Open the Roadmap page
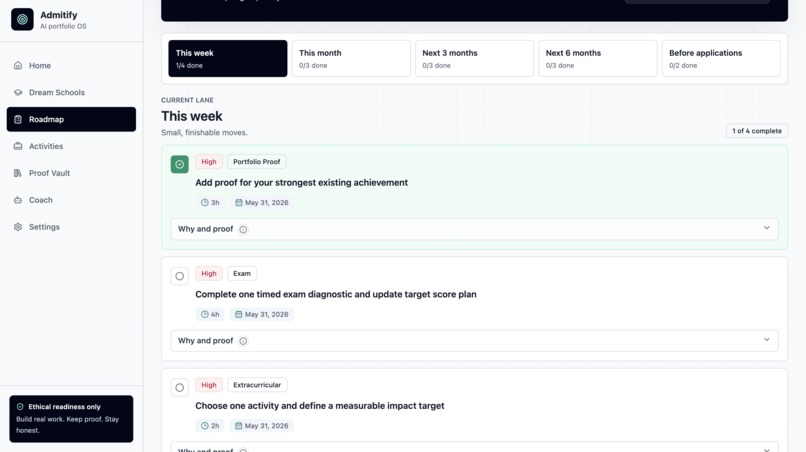 click(x=71, y=119)
